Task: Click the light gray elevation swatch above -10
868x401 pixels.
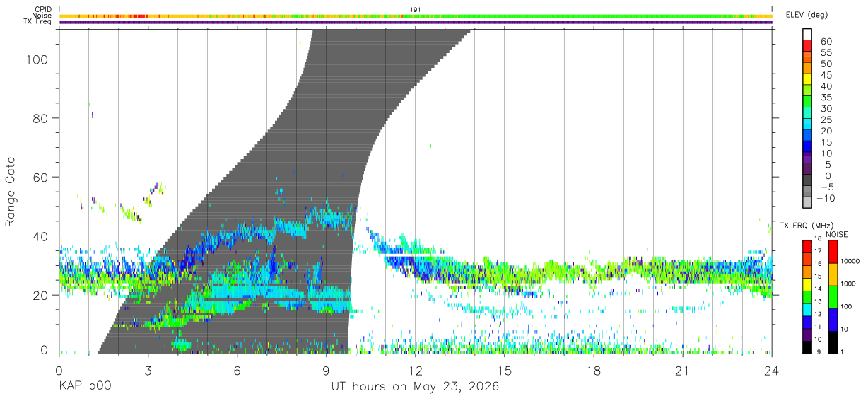Action: pyautogui.click(x=807, y=203)
